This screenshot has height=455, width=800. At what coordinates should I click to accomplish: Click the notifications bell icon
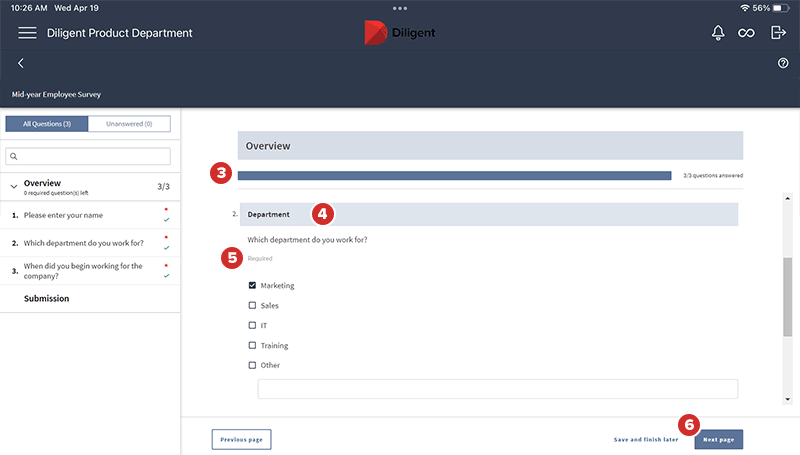click(717, 33)
